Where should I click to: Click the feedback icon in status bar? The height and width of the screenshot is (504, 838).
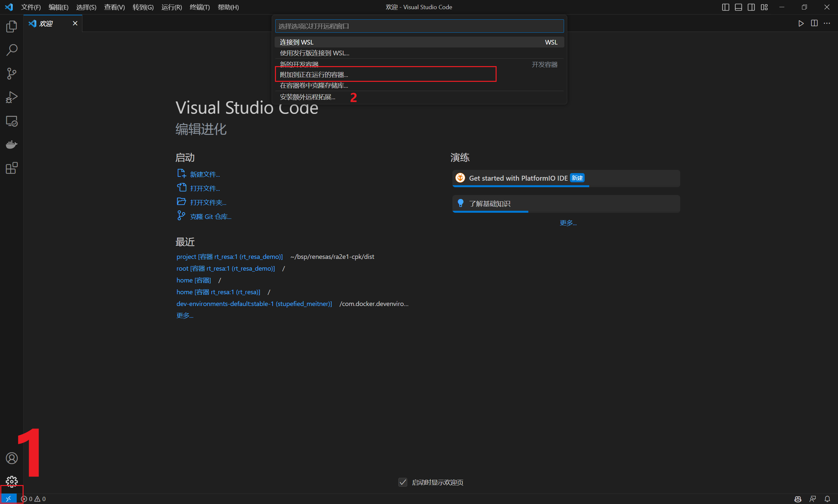tap(813, 499)
